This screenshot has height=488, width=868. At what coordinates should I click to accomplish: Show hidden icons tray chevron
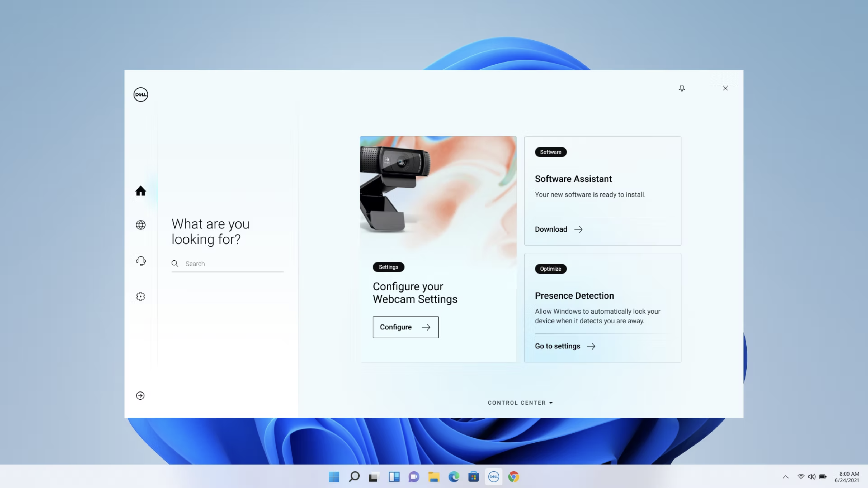(x=785, y=477)
